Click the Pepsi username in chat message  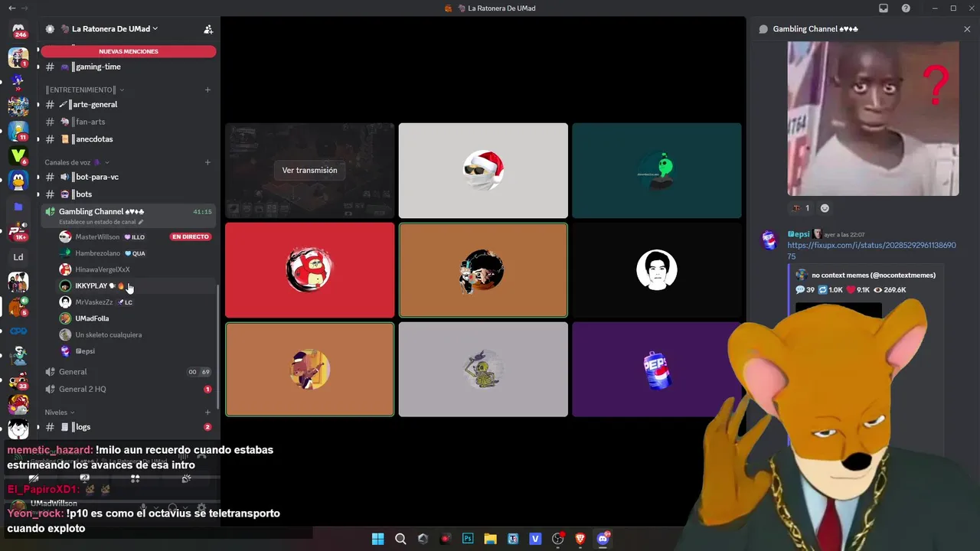[799, 234]
